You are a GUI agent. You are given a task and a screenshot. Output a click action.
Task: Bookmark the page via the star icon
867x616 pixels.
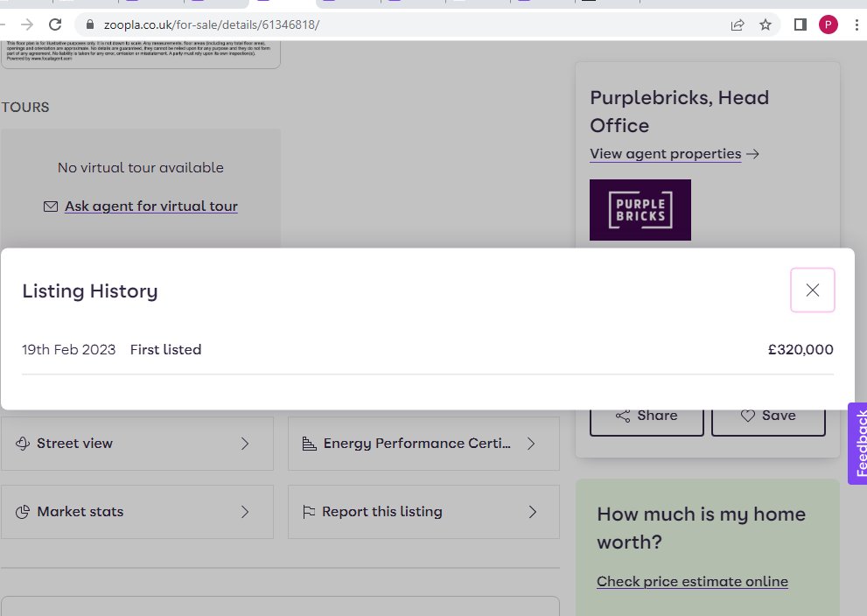point(766,25)
